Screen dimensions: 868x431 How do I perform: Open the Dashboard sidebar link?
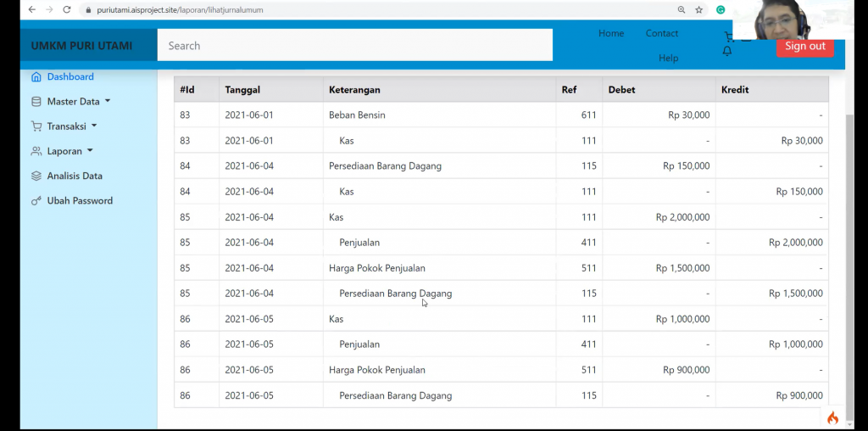tap(70, 76)
